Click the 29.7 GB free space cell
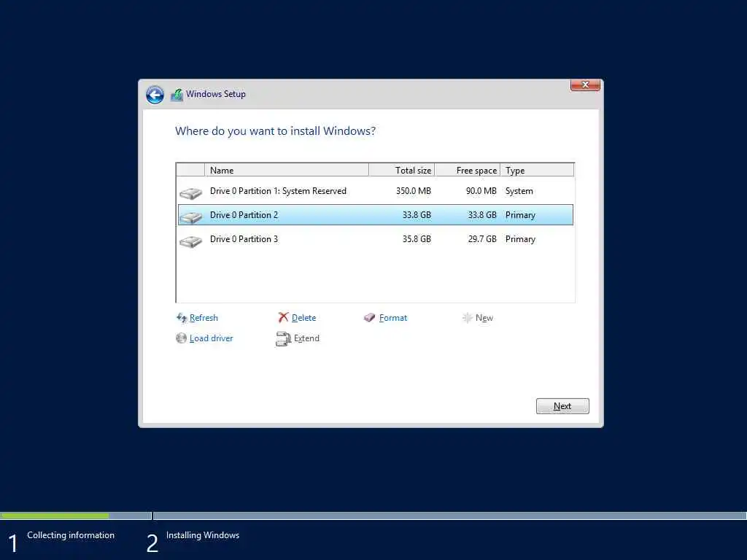 pyautogui.click(x=482, y=239)
